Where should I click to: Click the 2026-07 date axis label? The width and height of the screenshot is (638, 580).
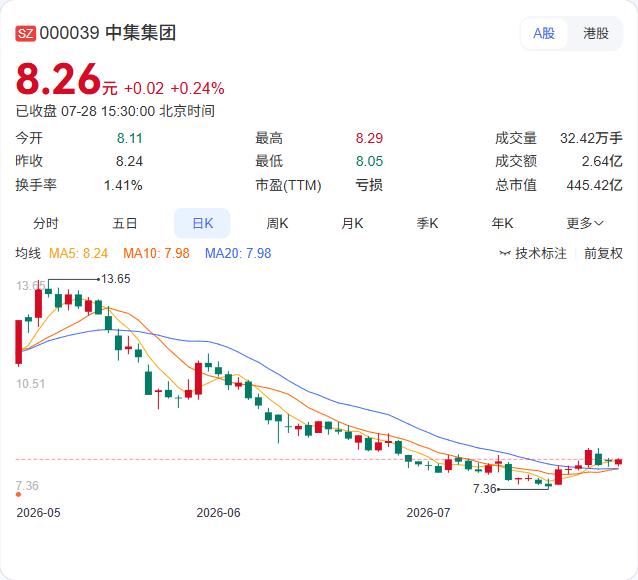[428, 512]
